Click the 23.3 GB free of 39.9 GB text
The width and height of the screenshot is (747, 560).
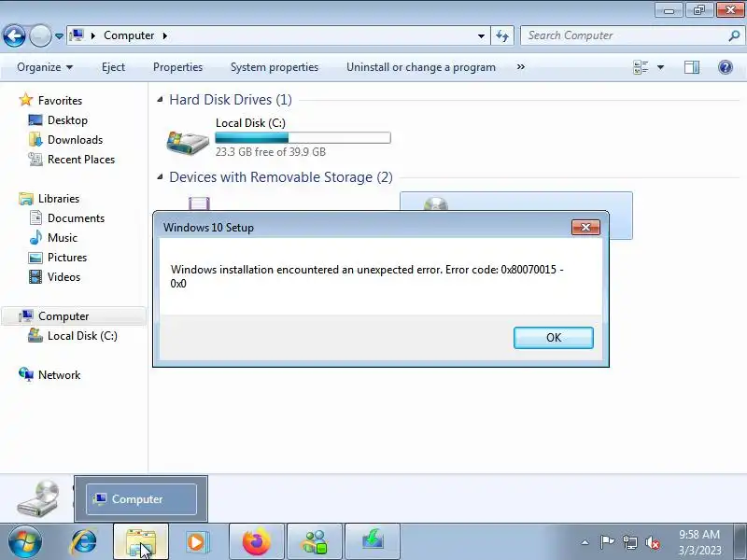click(x=271, y=152)
